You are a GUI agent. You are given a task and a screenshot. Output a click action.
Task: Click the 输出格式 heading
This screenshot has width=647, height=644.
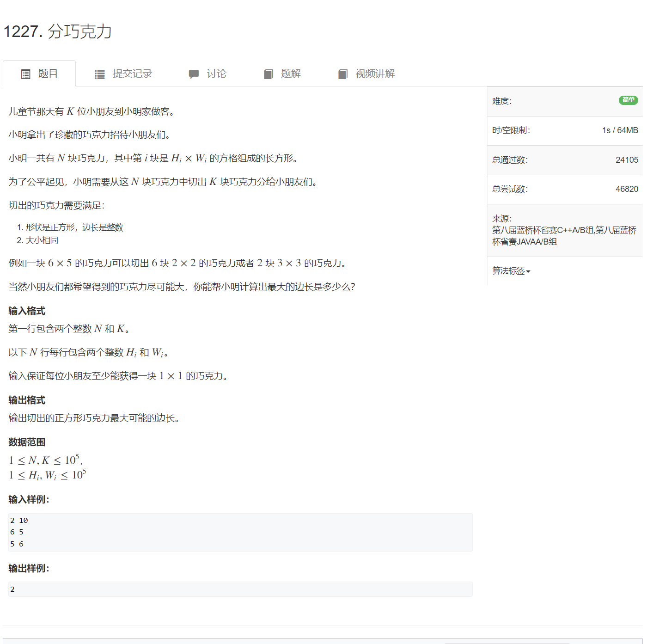27,400
